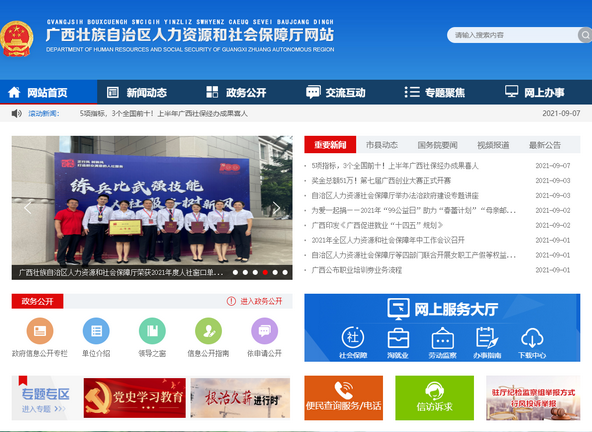Switch to the 视频报道 tab
592x432 pixels.
(493, 145)
